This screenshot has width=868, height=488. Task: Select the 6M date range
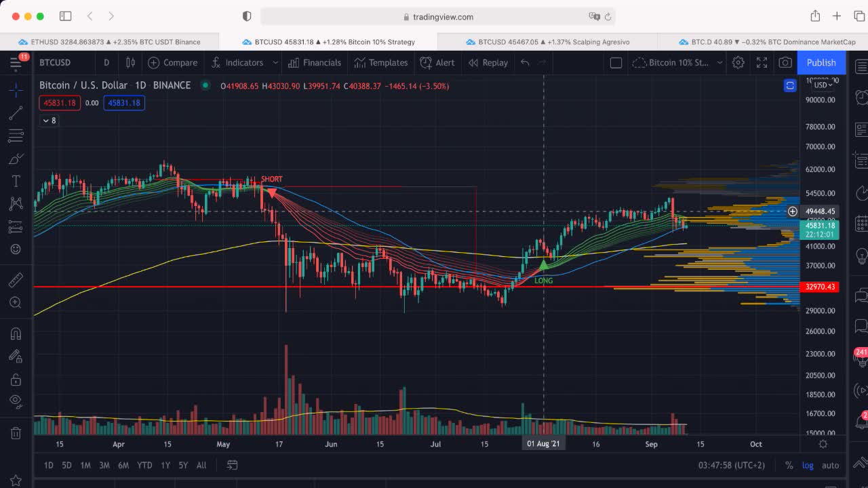click(123, 465)
